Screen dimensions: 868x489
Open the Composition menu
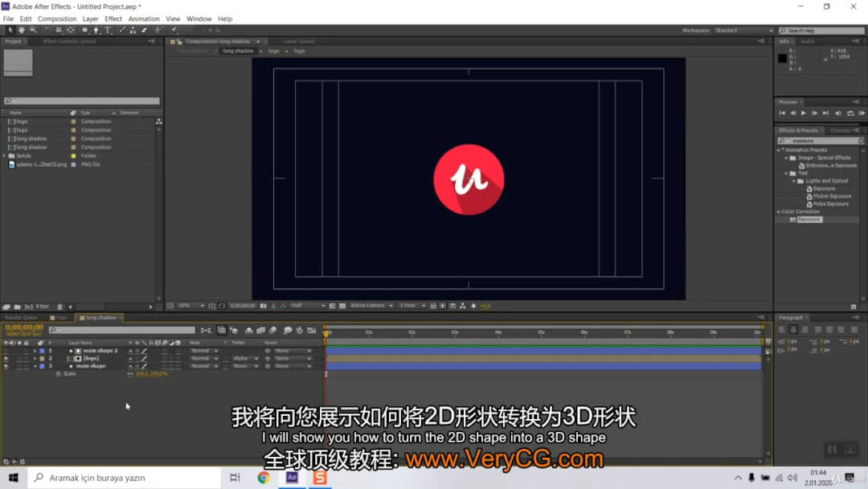coord(57,18)
